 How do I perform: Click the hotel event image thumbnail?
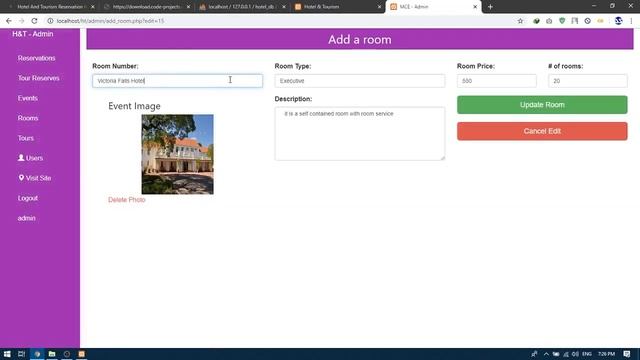178,154
